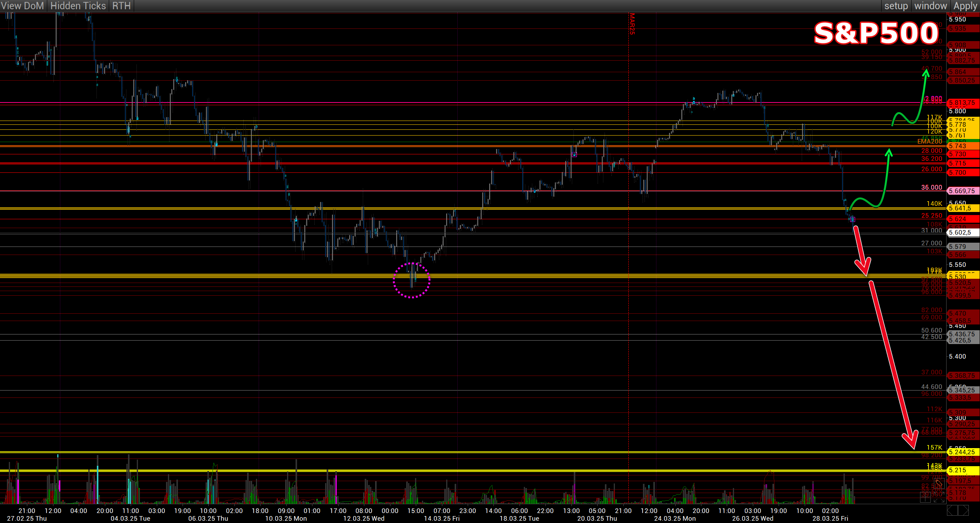Select the blue last-price marker on the candle
980x523 pixels.
tap(852, 219)
